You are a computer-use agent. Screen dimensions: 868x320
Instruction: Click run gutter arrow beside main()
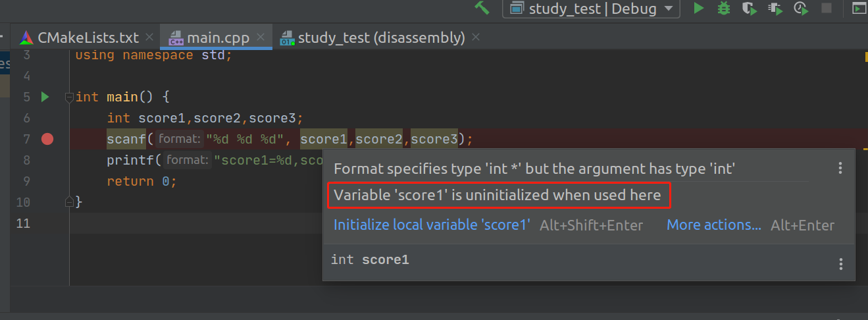tap(45, 97)
